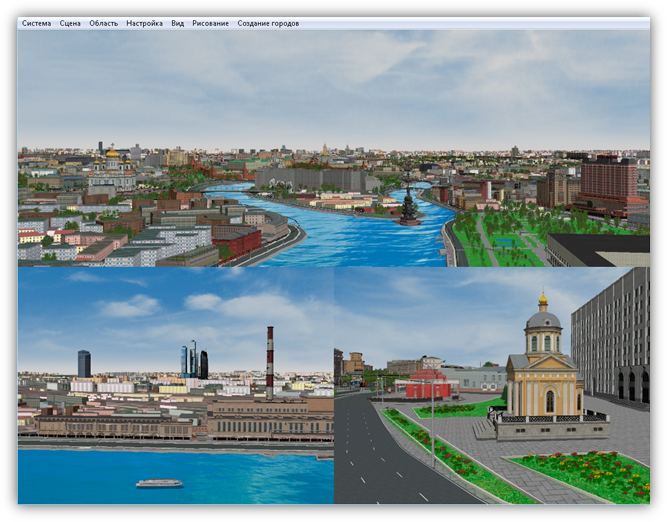Click the white boat on the river
The height and width of the screenshot is (522, 667).
click(159, 483)
